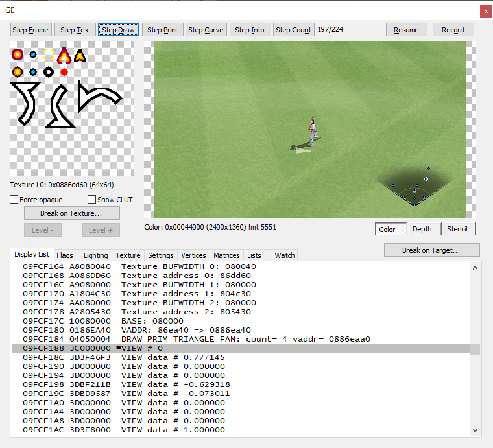Close the GE debugger window

tap(486, 11)
